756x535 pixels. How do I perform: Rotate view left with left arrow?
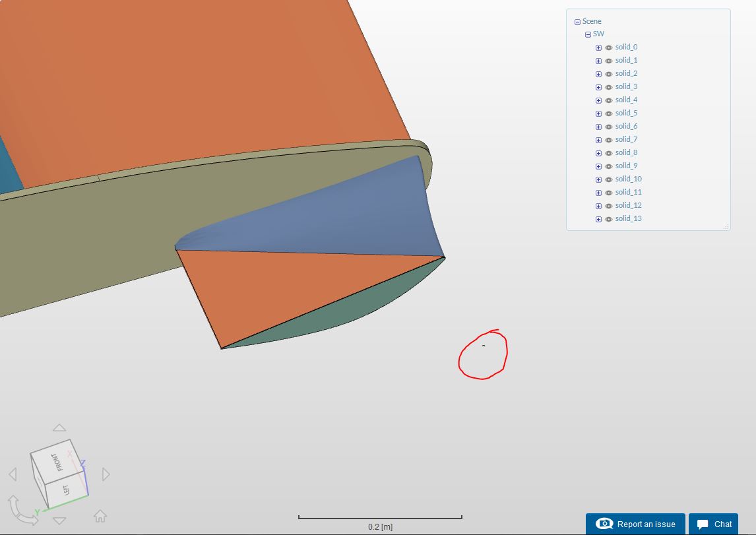[x=13, y=474]
